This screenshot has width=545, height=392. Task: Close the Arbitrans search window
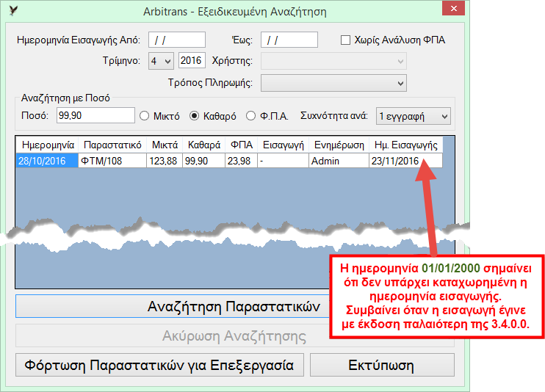(x=453, y=9)
